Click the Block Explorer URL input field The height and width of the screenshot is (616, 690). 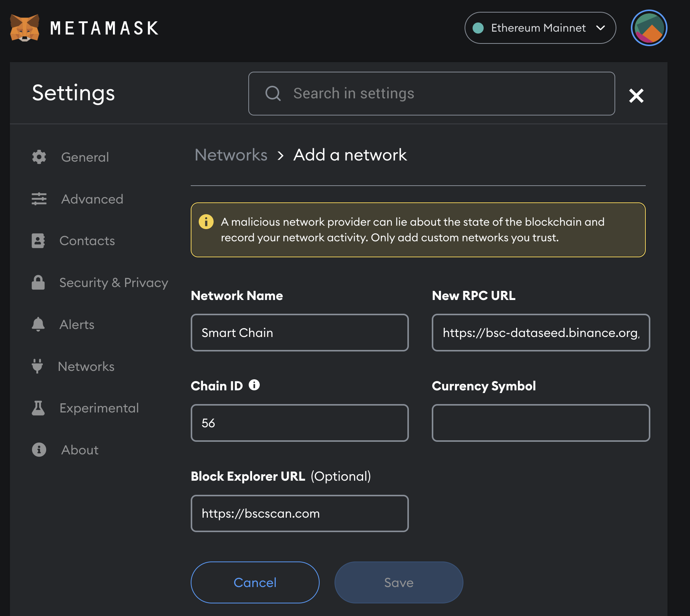300,513
